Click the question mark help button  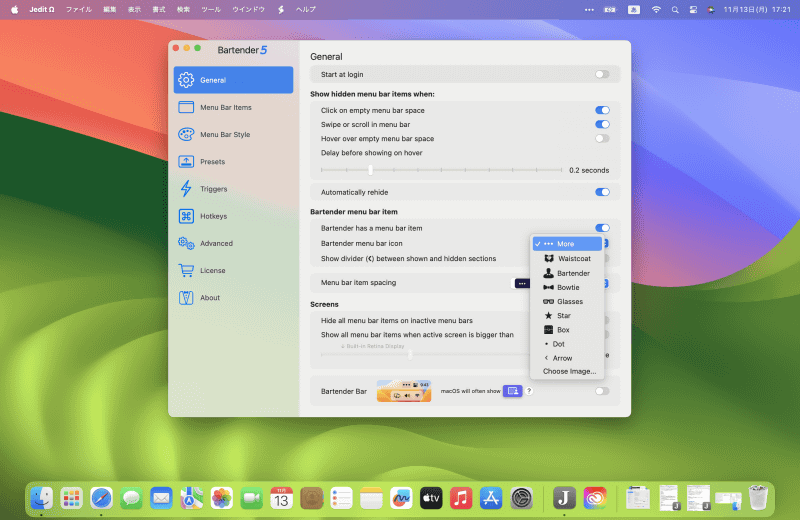coord(529,391)
